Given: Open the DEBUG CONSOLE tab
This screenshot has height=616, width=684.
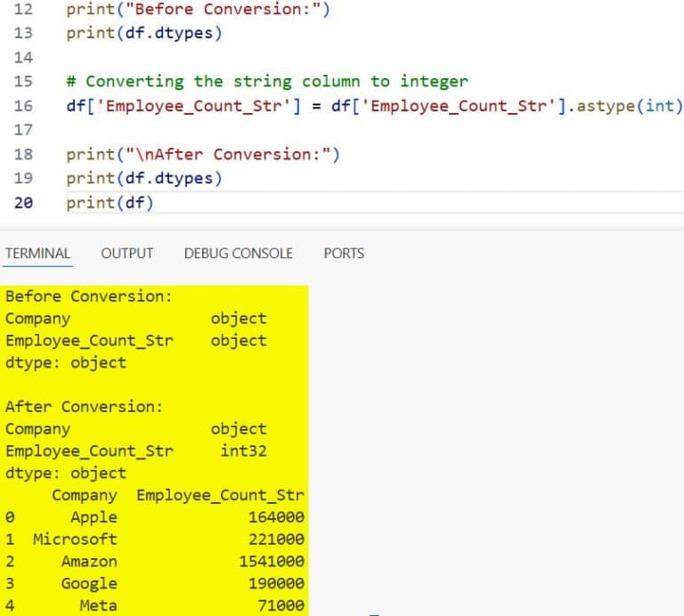Looking at the screenshot, I should tap(238, 254).
